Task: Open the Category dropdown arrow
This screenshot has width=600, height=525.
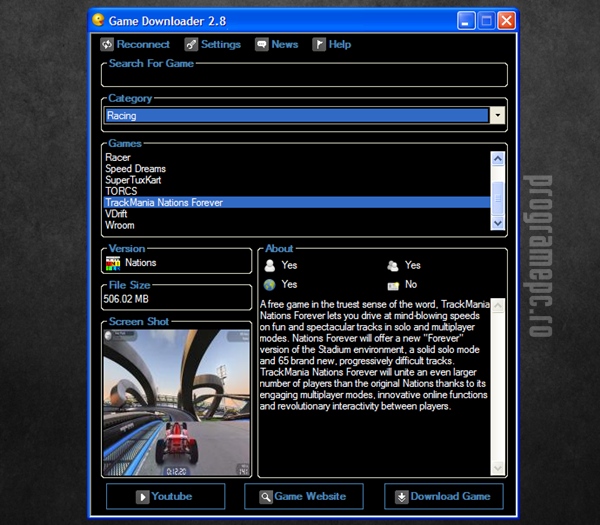Action: 497,115
